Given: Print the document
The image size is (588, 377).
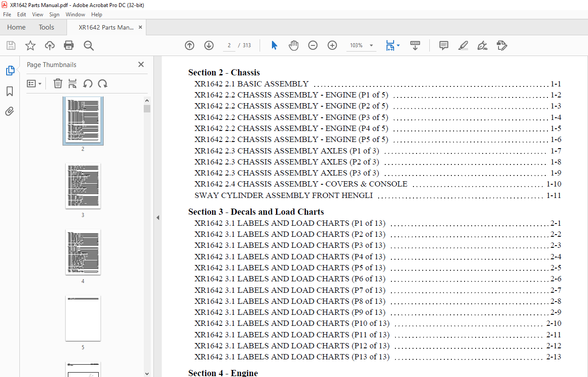Looking at the screenshot, I should pyautogui.click(x=69, y=45).
